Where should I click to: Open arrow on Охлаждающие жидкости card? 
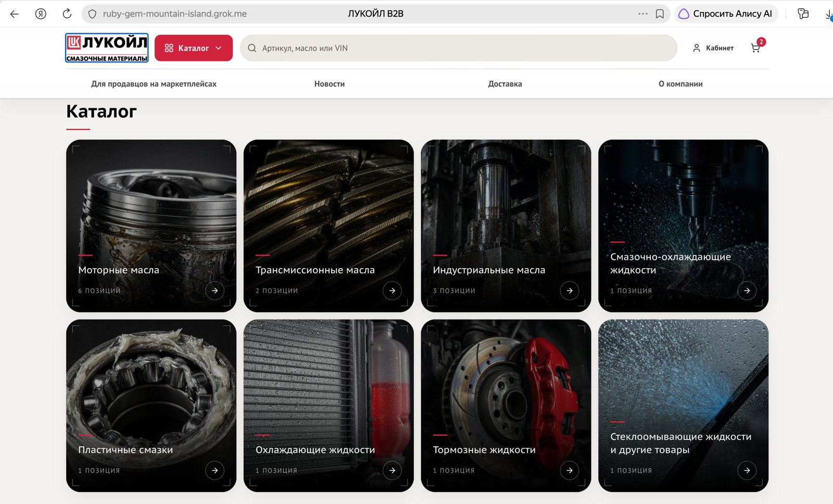pos(392,470)
